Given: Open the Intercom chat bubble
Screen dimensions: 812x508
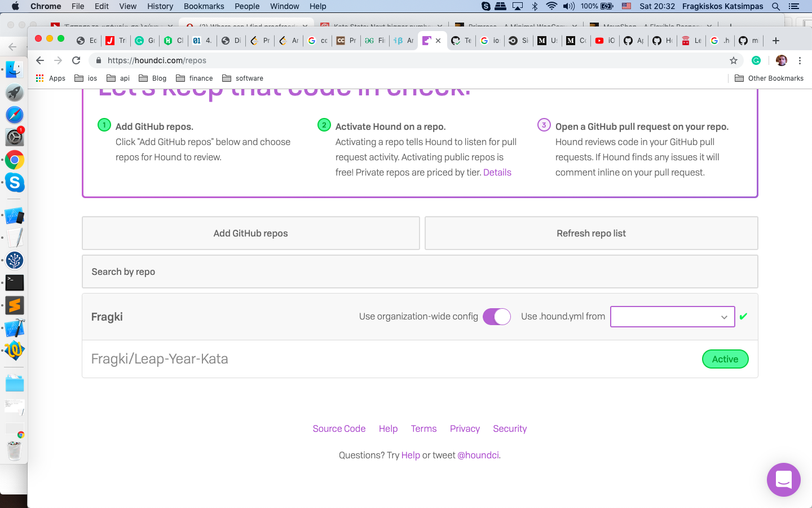Looking at the screenshot, I should (784, 480).
